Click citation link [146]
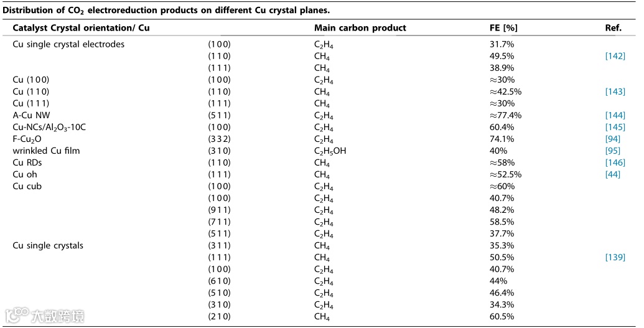Image resolution: width=644 pixels, height=328 pixels. click(x=615, y=162)
